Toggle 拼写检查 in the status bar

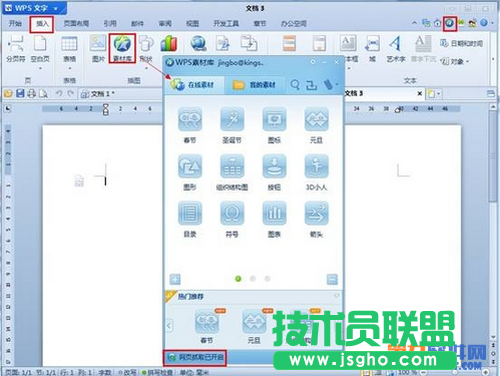coord(157,372)
